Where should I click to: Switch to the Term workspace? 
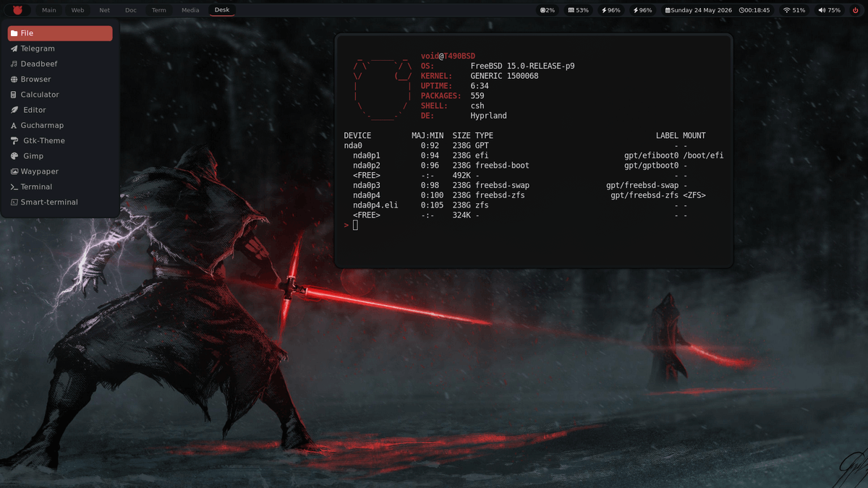pos(158,10)
